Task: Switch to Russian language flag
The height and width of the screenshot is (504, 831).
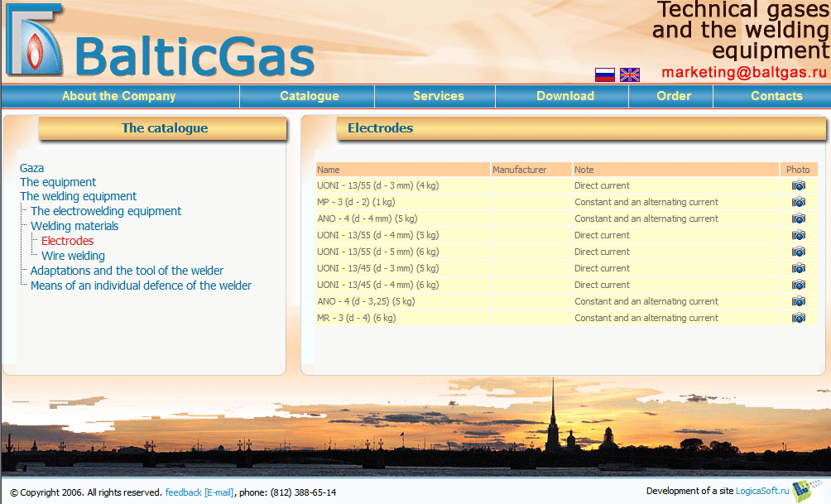Action: (x=605, y=74)
